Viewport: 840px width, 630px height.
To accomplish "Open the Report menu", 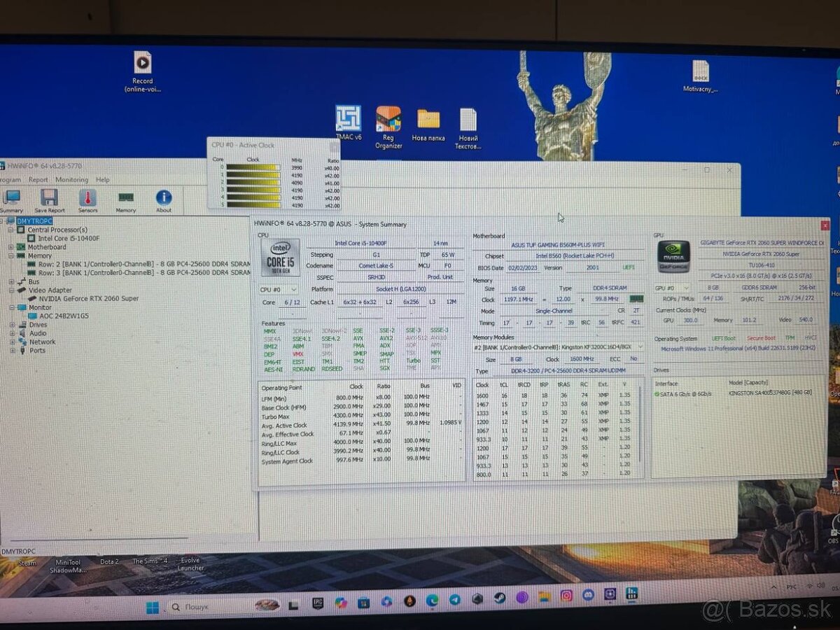I will (x=38, y=180).
